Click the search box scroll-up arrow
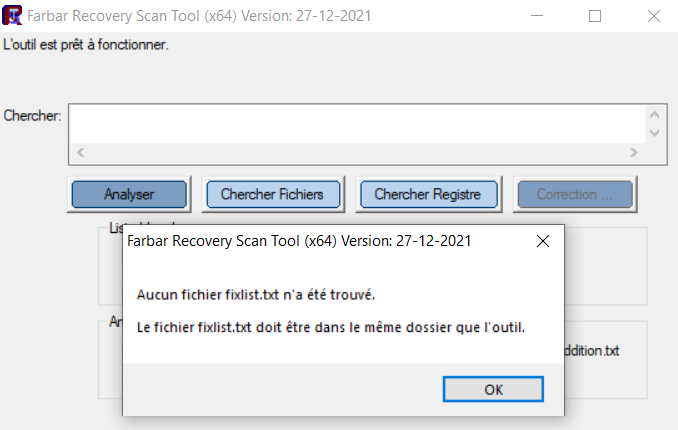 coord(654,114)
